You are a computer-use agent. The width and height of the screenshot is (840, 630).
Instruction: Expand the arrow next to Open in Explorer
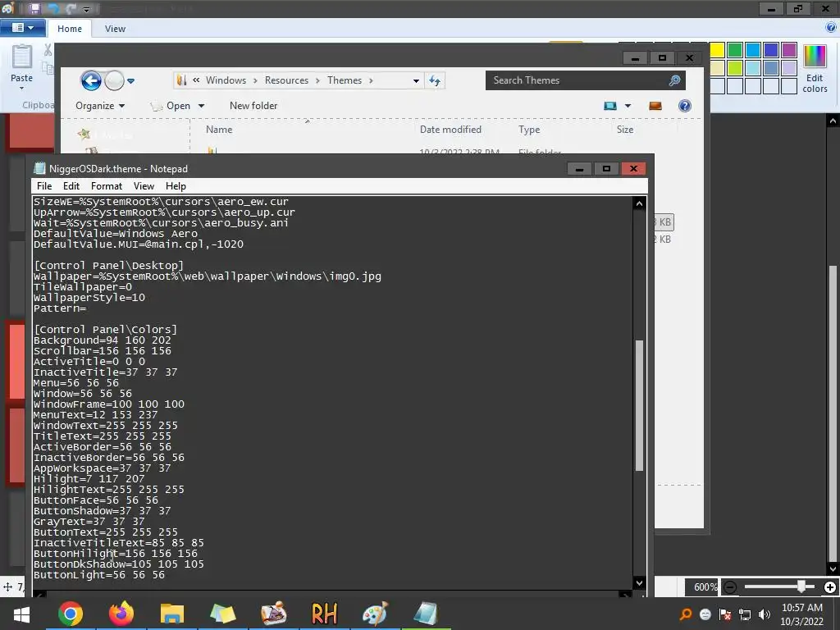(202, 106)
